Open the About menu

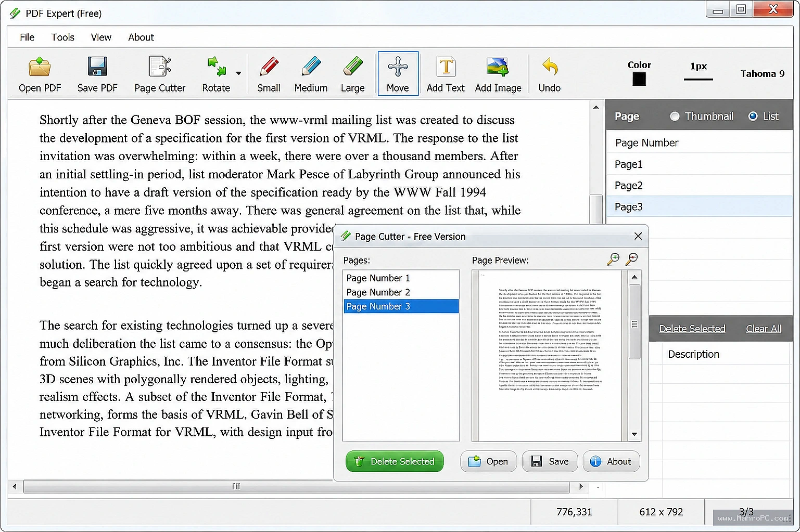point(141,37)
